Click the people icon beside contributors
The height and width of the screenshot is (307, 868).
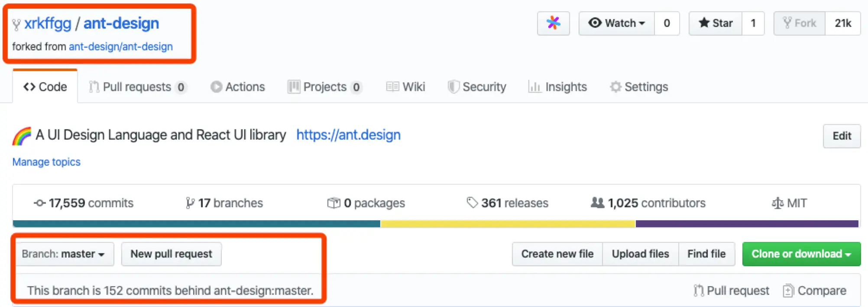pos(597,202)
